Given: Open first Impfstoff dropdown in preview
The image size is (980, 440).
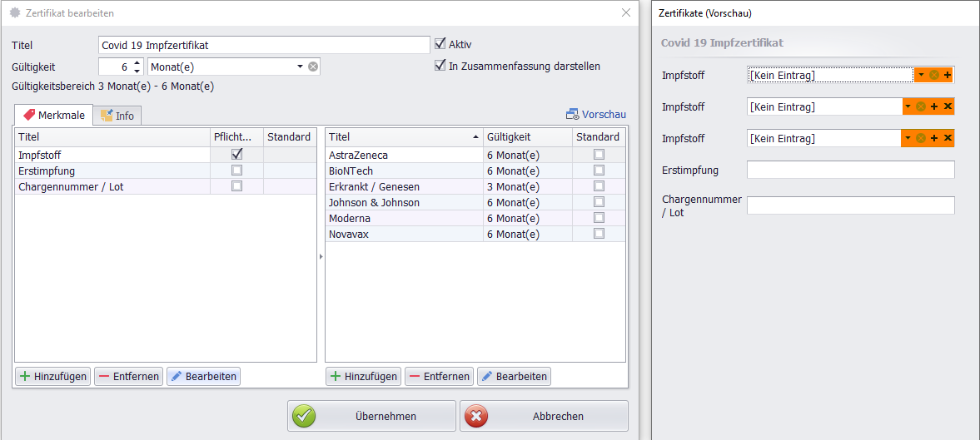Looking at the screenshot, I should point(921,76).
